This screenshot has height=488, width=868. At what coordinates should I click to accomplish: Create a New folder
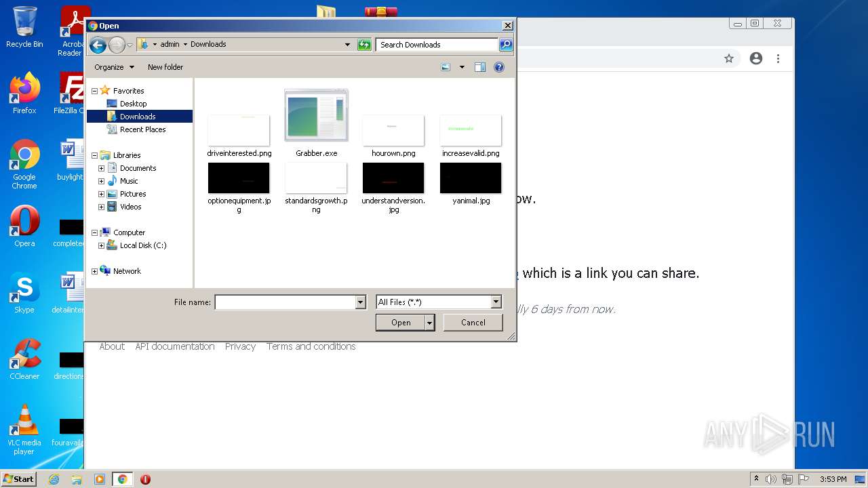[x=165, y=67]
